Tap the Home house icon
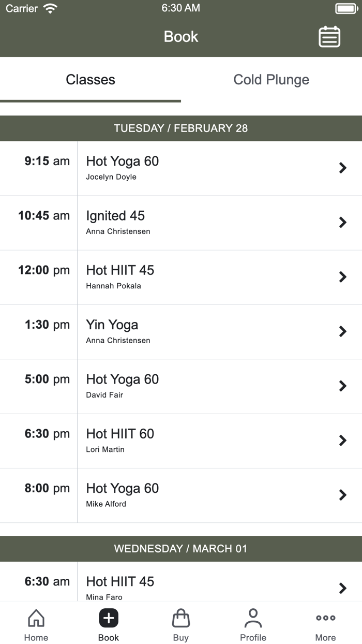 [36, 618]
